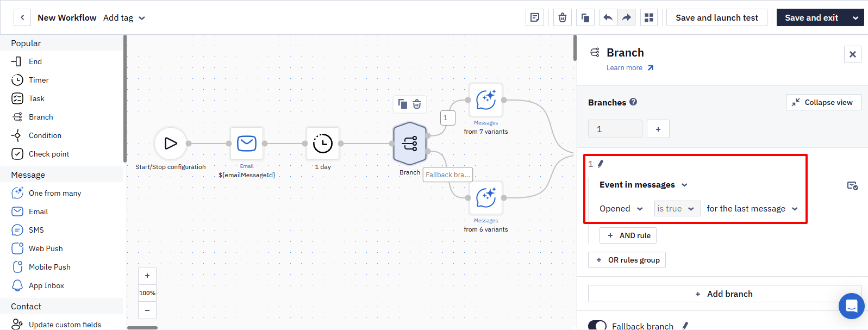Choose Condition from the Popular list
Image resolution: width=868 pixels, height=330 pixels.
click(45, 135)
